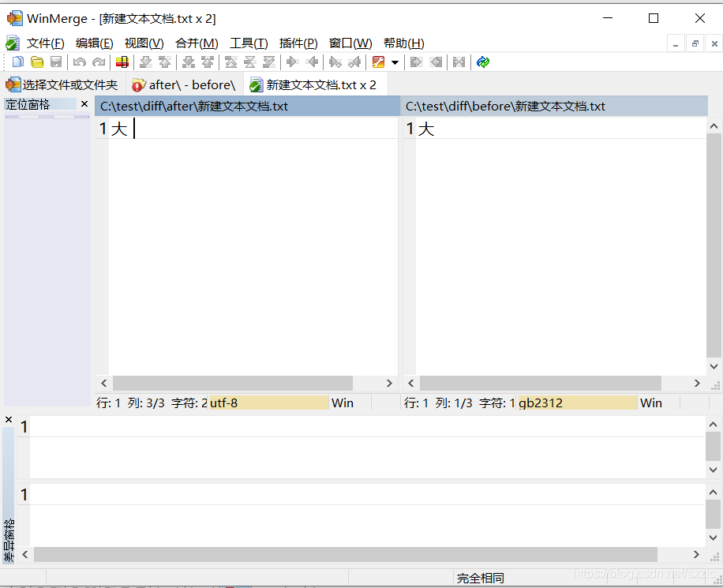Open the 视图(V) menu

tap(144, 43)
